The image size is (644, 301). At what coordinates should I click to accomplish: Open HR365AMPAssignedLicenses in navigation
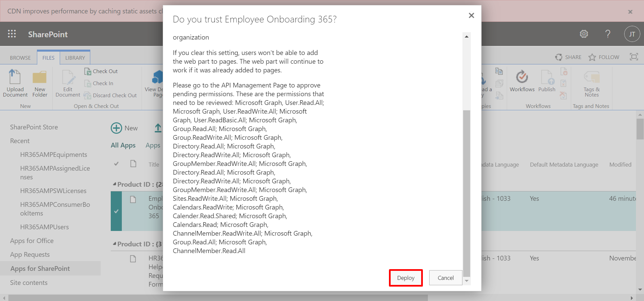point(55,173)
